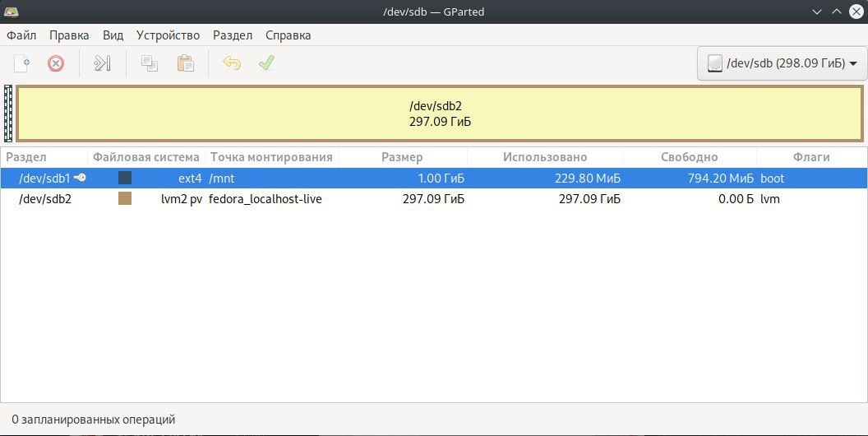Image resolution: width=868 pixels, height=436 pixels.
Task: Click the Точка монтирования column header
Action: click(x=271, y=157)
